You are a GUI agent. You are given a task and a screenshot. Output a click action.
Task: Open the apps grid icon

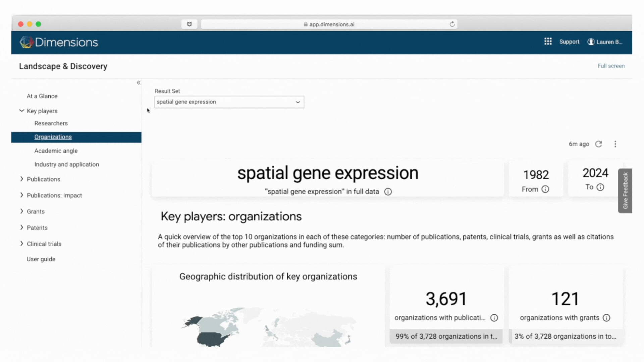click(x=548, y=42)
